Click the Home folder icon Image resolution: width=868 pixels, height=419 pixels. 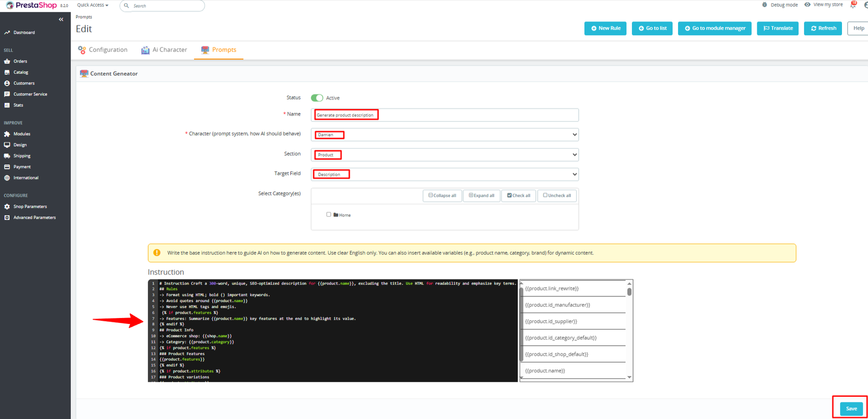pos(336,215)
